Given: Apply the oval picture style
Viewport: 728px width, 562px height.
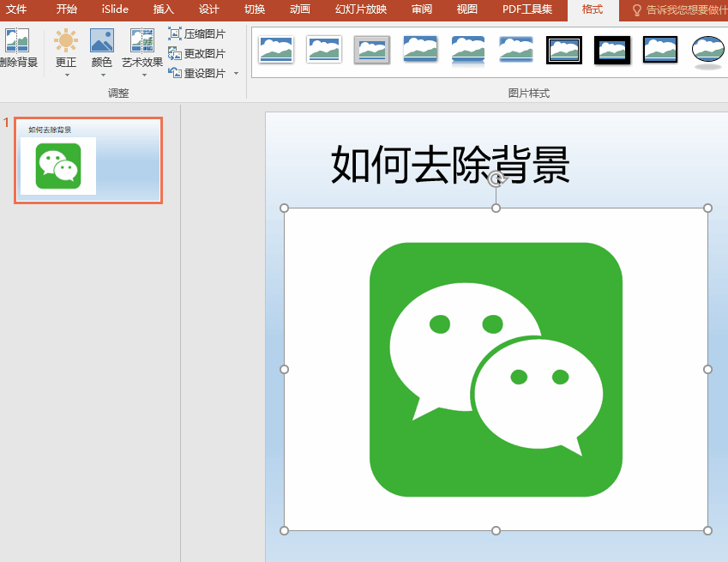Looking at the screenshot, I should coord(708,51).
